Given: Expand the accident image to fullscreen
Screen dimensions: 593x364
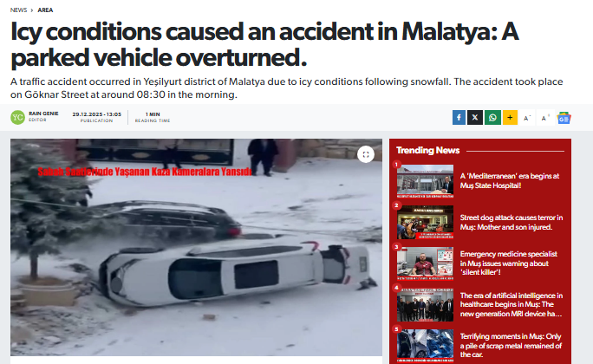Looking at the screenshot, I should click(366, 154).
